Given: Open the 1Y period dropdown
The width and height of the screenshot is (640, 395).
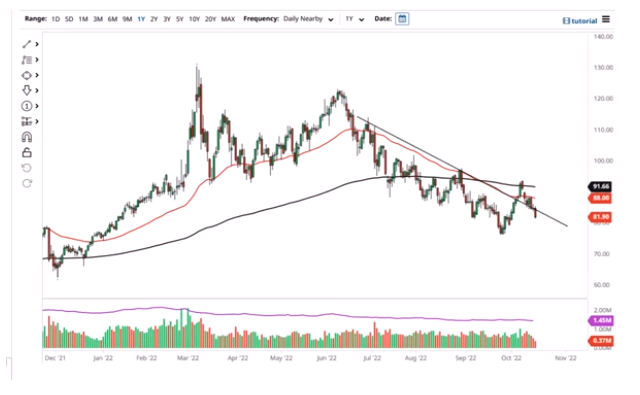Looking at the screenshot, I should pos(355,19).
